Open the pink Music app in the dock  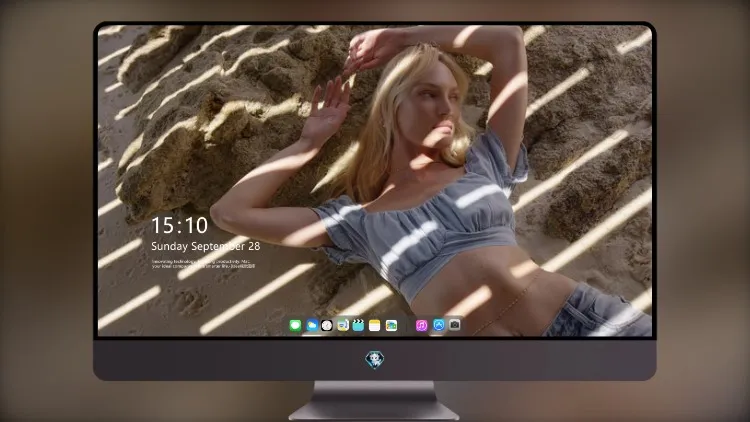point(421,325)
